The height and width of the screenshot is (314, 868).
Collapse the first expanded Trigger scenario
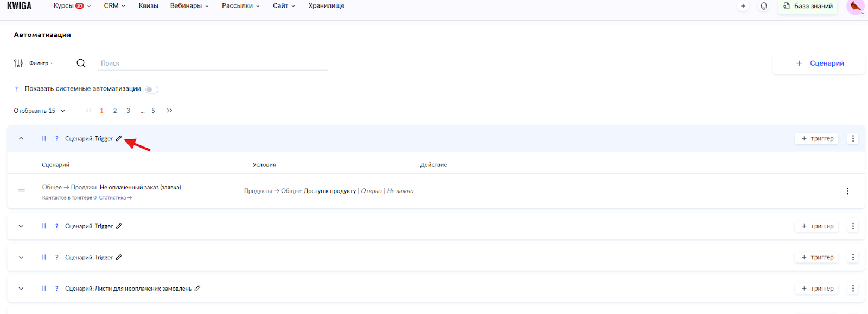coord(21,138)
